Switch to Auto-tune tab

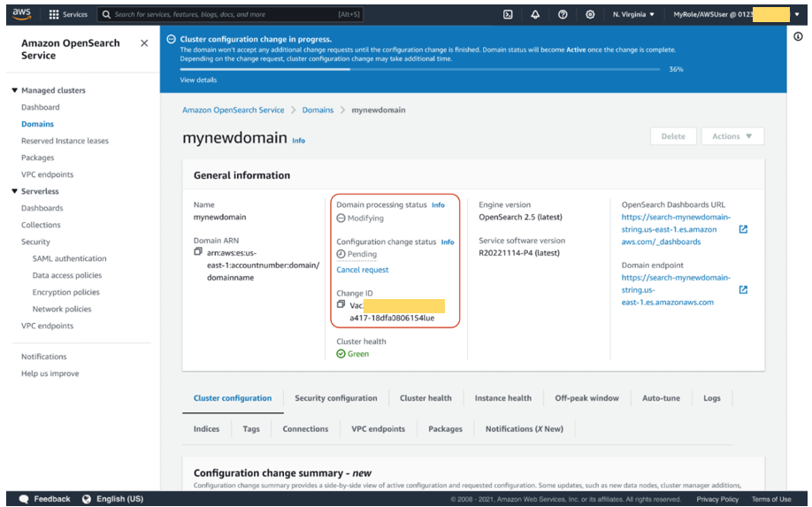coord(662,398)
